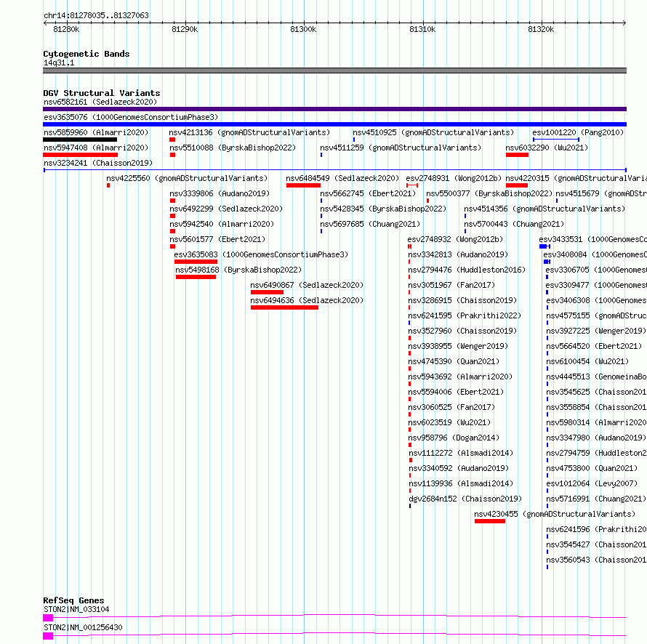
Task: Open STON2|NM_001256430 gene label
Action: 83,627
